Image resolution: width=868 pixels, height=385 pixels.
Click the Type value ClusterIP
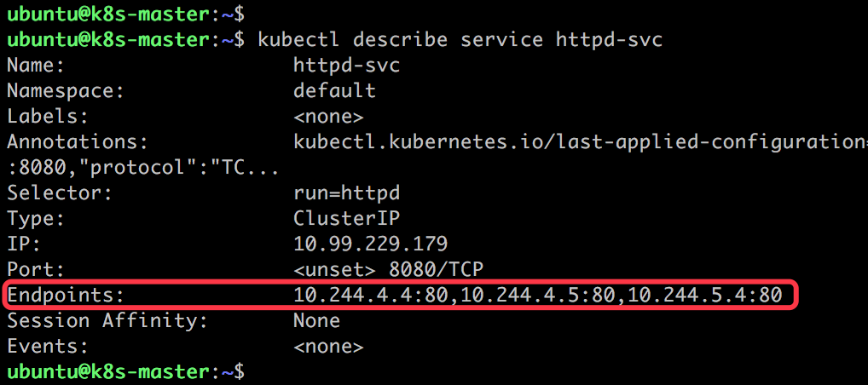(x=346, y=219)
